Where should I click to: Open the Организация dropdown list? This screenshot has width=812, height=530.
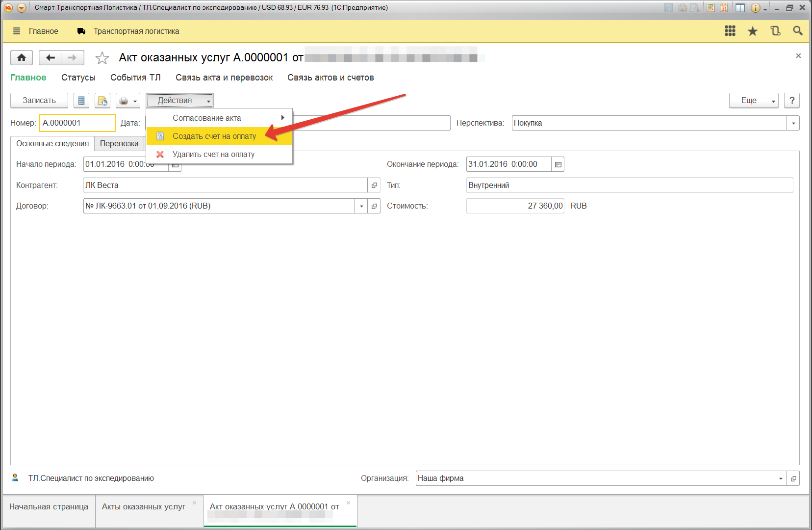pyautogui.click(x=781, y=478)
